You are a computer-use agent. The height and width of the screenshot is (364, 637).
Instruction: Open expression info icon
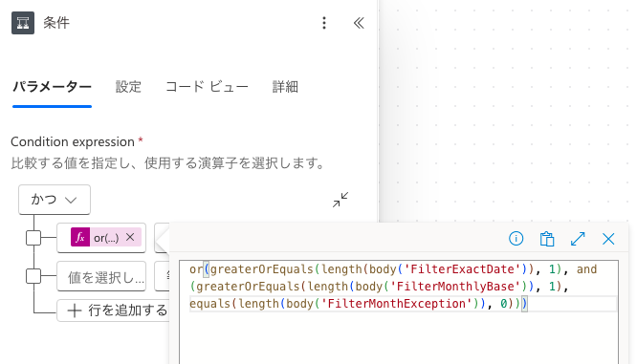(516, 239)
